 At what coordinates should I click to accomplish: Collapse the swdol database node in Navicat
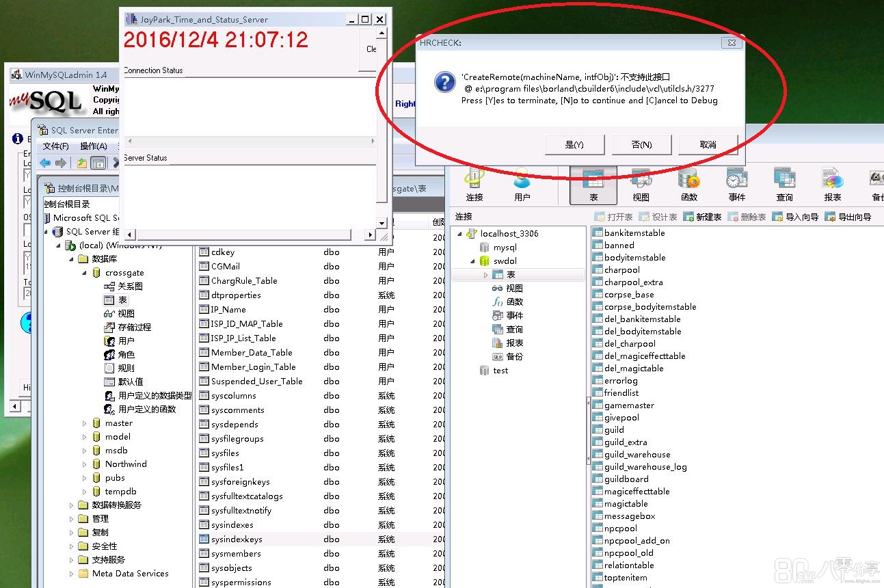click(472, 261)
